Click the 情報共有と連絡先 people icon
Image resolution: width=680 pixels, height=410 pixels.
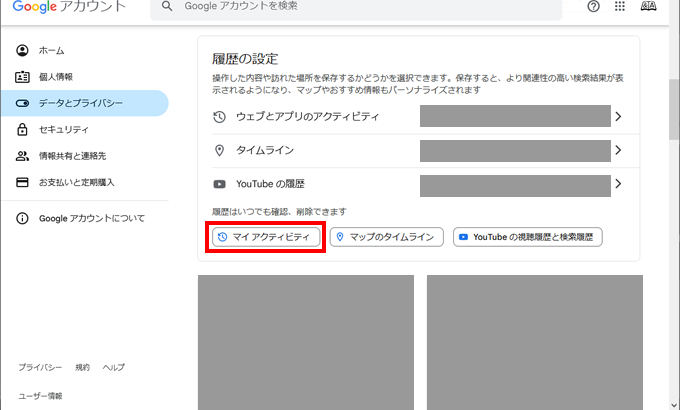tap(22, 156)
